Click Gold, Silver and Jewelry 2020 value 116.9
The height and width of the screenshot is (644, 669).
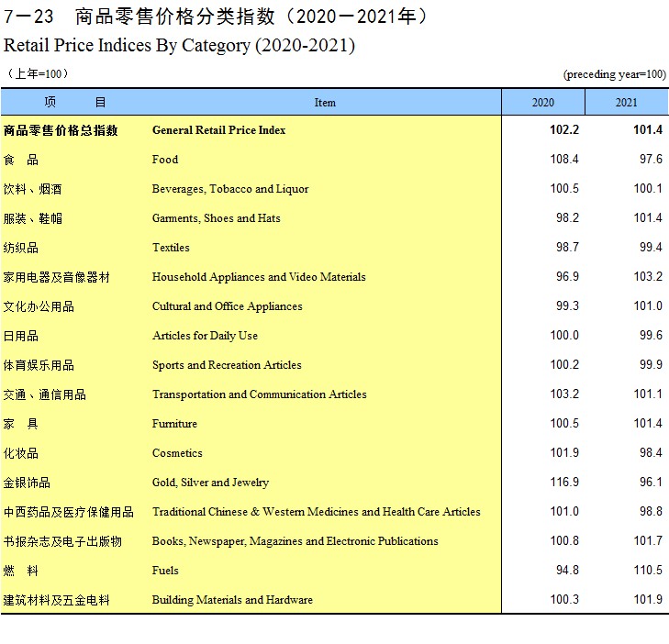click(x=564, y=483)
